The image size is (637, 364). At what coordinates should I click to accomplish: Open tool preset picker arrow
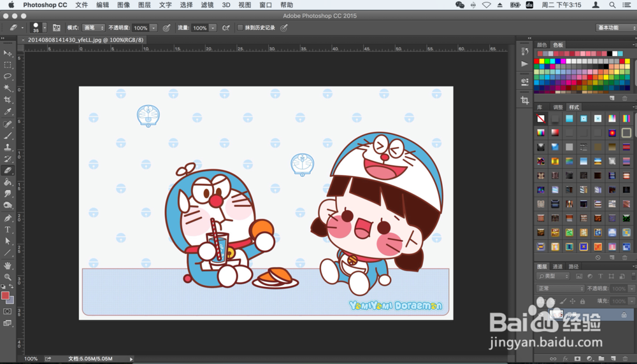22,27
